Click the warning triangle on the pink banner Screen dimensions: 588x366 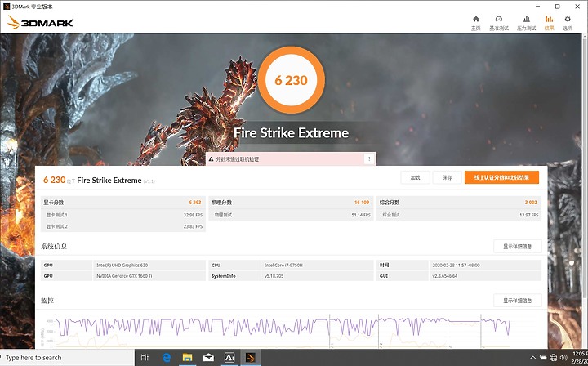212,159
